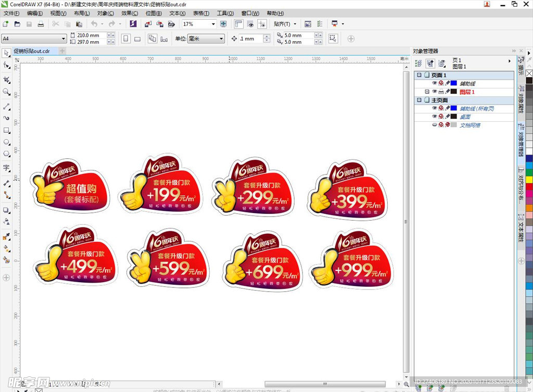Select the Color Eyedropper tool
This screenshot has width=533, height=392.
click(6, 237)
